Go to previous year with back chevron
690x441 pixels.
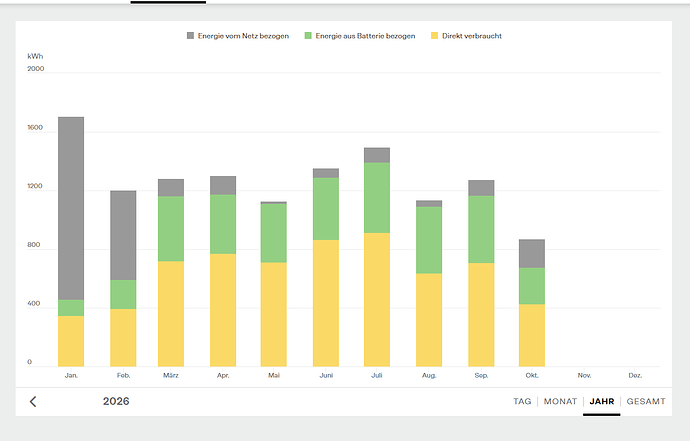coord(33,401)
